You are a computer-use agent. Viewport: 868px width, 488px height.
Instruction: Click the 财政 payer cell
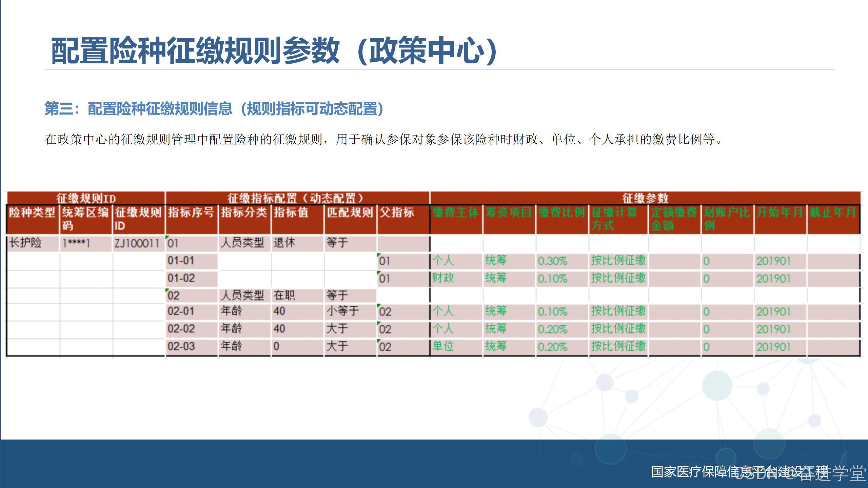(x=443, y=278)
